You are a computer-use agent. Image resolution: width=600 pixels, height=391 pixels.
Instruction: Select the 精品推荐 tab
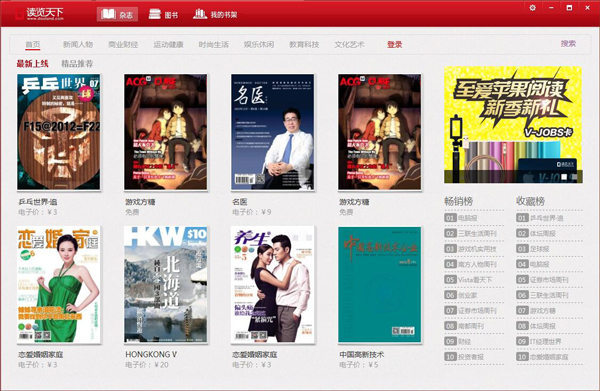click(x=77, y=64)
